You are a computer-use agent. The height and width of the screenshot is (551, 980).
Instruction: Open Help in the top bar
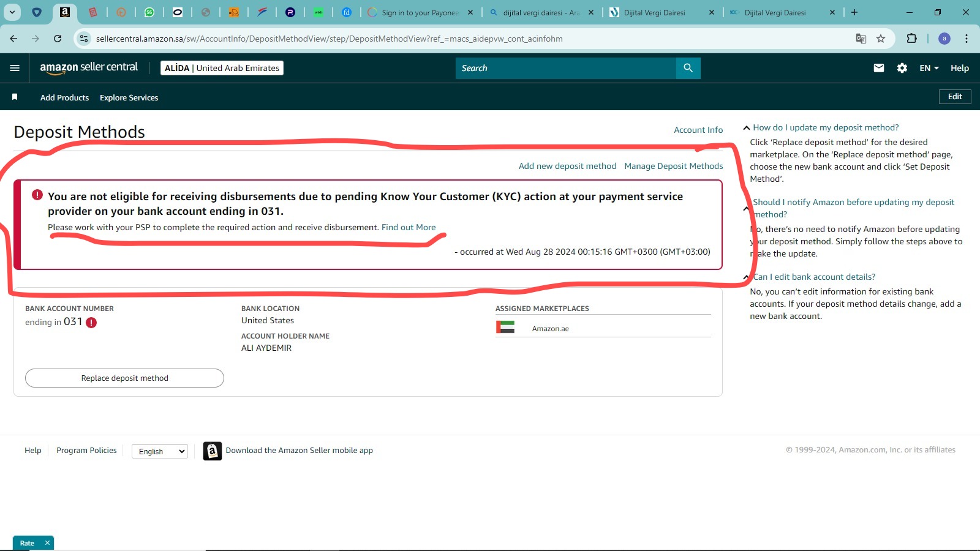tap(960, 68)
